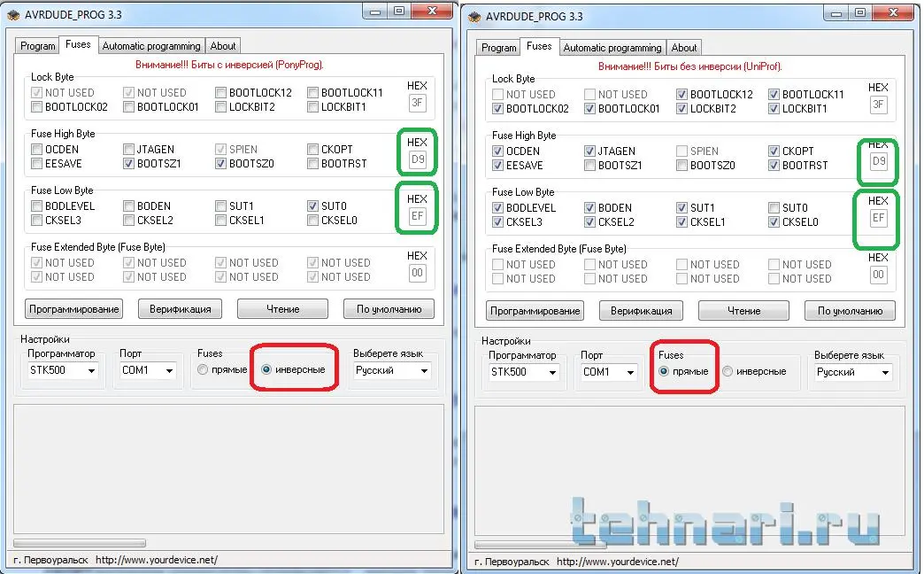Click Lock Byte HEX field 3F in left window
The image size is (924, 574).
click(x=417, y=103)
